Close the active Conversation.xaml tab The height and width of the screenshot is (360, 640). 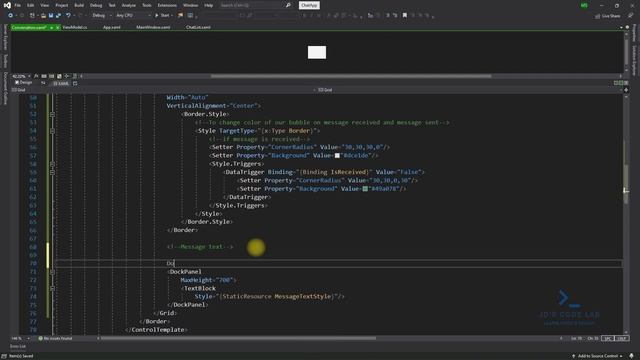58,27
